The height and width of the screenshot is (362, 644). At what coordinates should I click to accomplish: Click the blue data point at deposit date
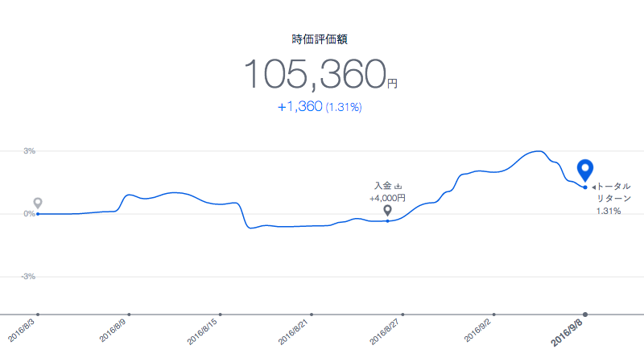click(387, 221)
